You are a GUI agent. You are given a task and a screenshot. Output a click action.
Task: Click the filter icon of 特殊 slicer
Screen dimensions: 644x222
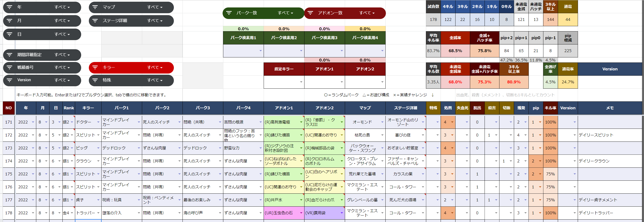[x=95, y=80]
